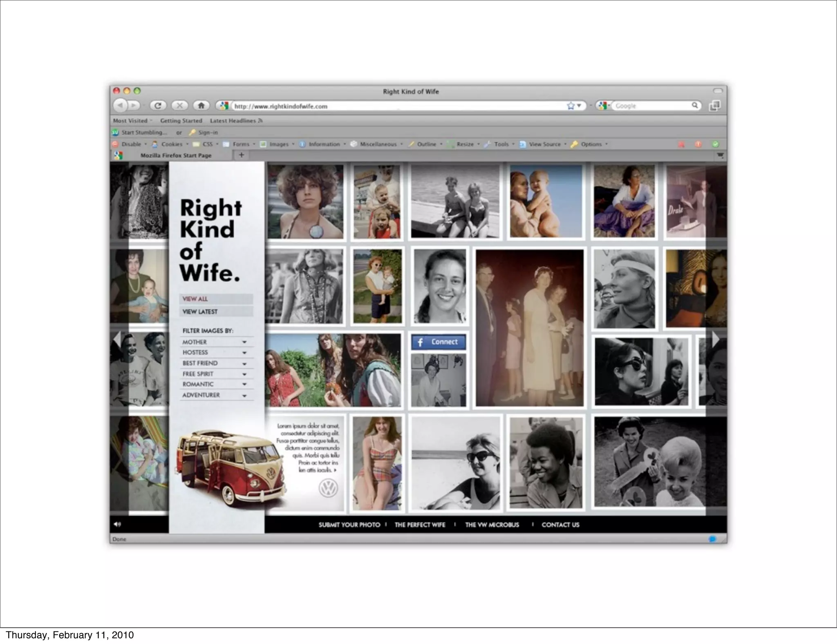Click the VIEW ALL button
This screenshot has height=644, width=837.
(x=216, y=299)
